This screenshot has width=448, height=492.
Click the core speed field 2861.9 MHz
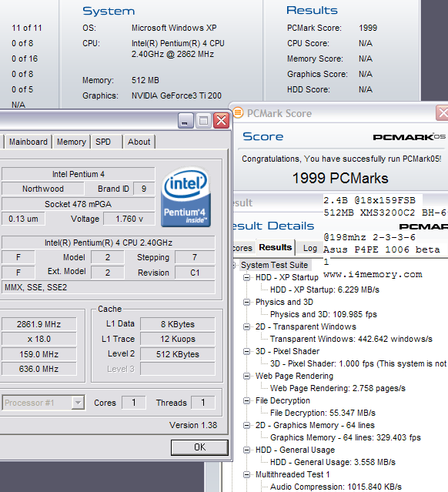click(39, 324)
